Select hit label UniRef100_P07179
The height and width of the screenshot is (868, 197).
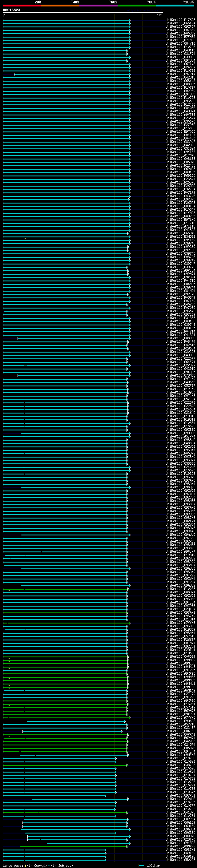pyautogui.click(x=180, y=193)
